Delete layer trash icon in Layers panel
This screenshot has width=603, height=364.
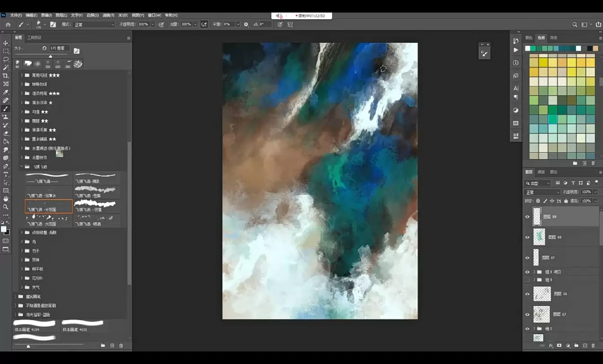pos(593,346)
